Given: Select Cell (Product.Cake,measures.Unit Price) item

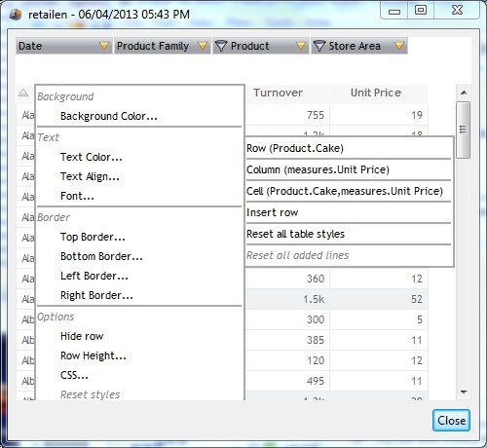Looking at the screenshot, I should click(349, 191).
